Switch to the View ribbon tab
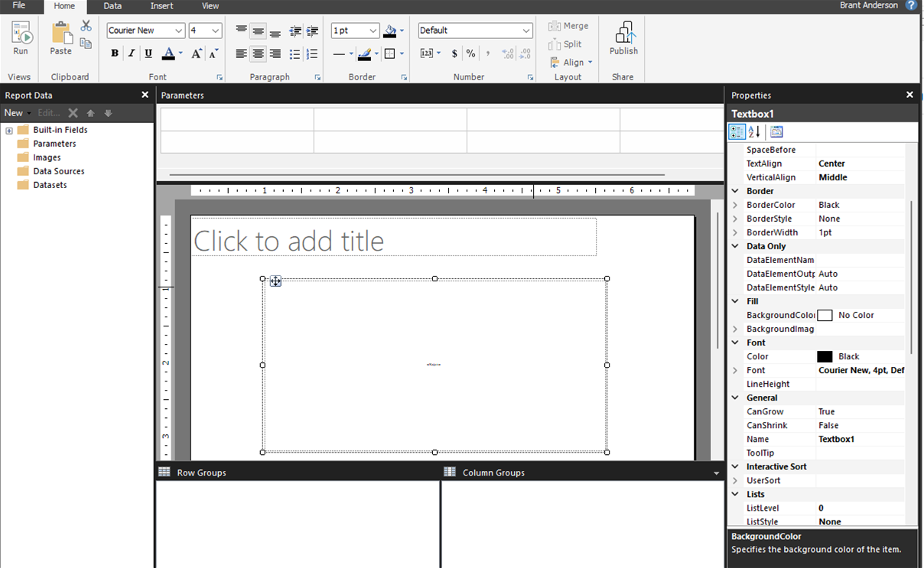Screen dimensions: 924x568 coord(210,6)
